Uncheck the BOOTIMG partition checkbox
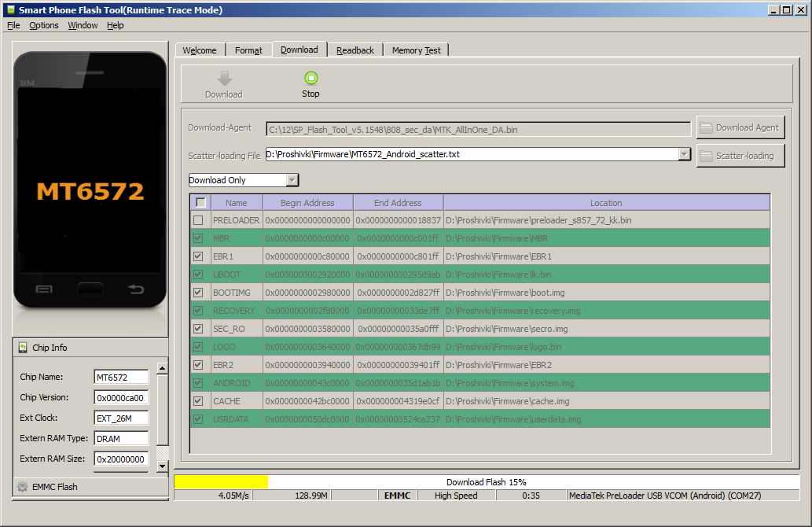812x527 pixels. (x=198, y=293)
